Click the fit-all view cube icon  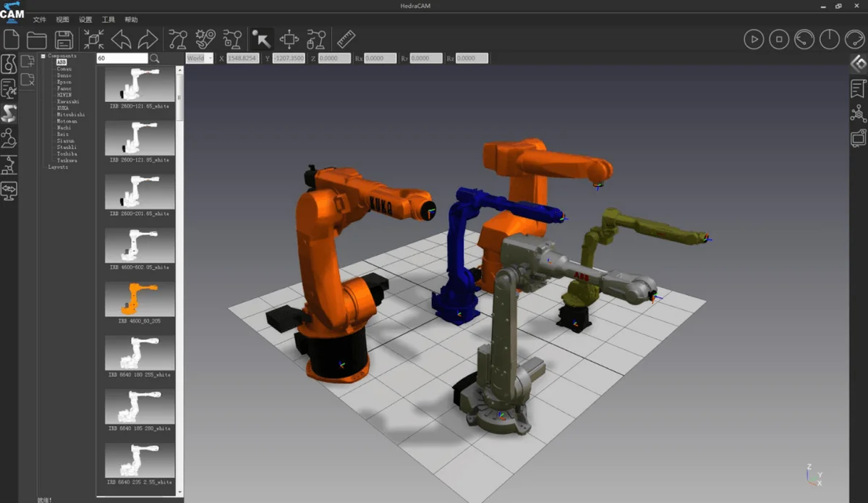(93, 39)
